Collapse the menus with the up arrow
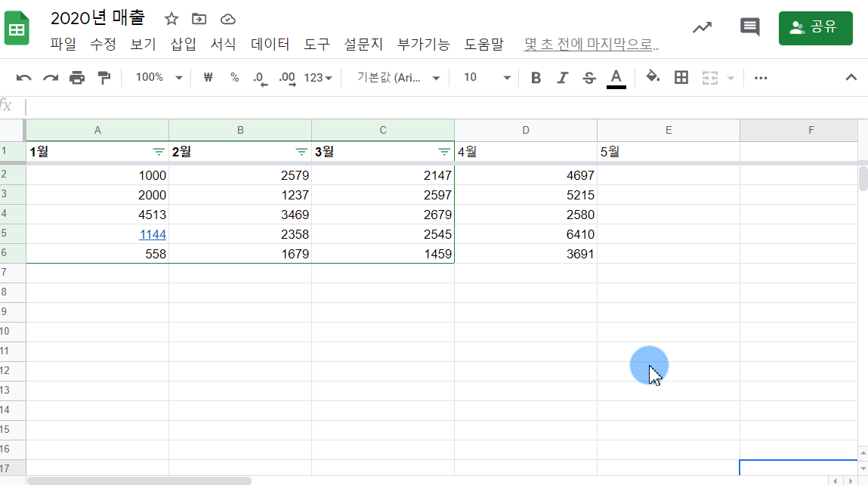868x485 pixels. [x=851, y=78]
